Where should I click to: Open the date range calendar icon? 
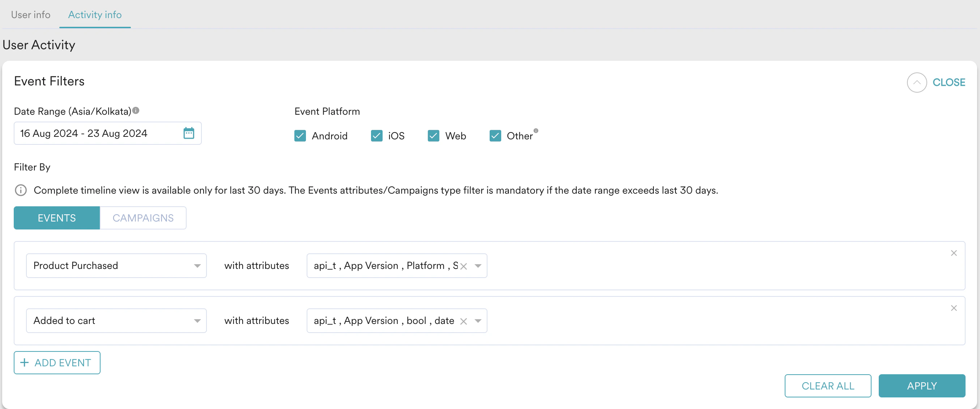click(x=189, y=133)
